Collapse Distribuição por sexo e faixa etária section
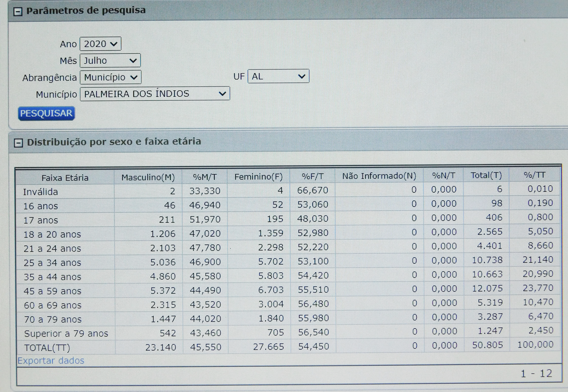Viewport: 568px width, 392px height. coord(18,143)
